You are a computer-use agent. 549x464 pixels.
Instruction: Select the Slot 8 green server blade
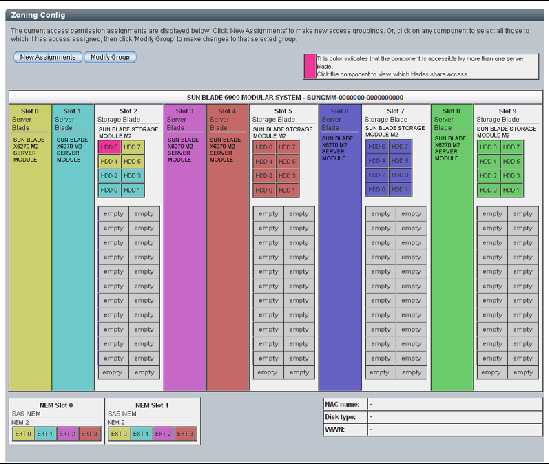click(x=452, y=247)
